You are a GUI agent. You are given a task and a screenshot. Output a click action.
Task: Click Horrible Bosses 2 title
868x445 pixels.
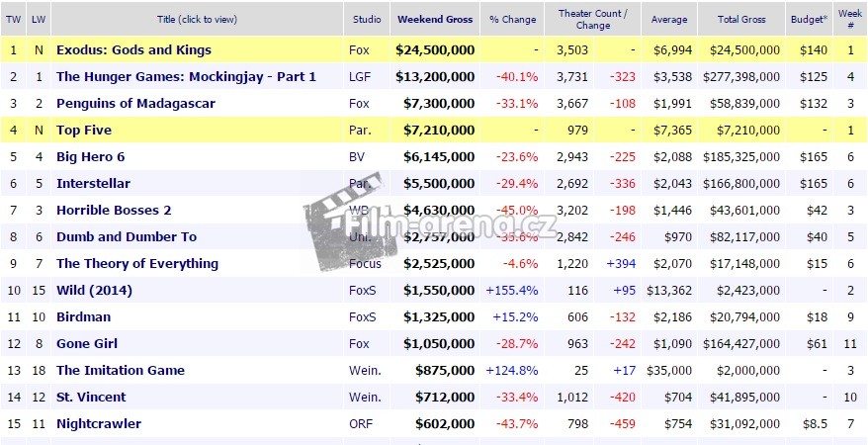(114, 210)
